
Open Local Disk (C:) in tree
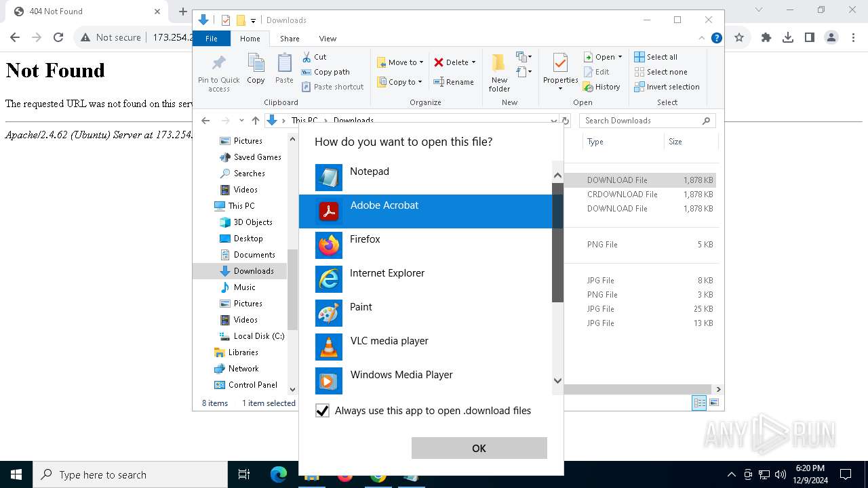coord(252,336)
